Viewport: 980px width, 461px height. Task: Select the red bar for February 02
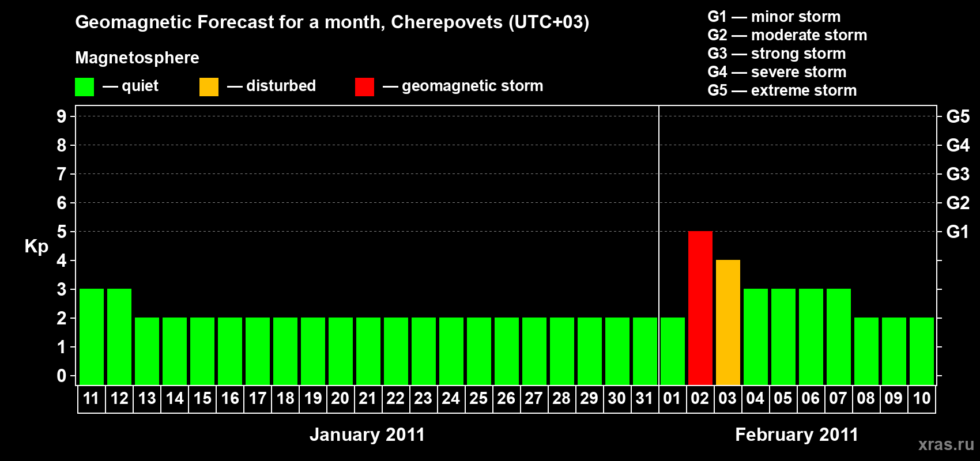tap(700, 308)
